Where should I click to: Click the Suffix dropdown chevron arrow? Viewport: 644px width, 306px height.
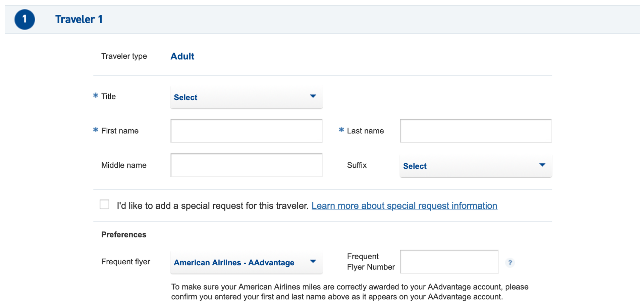pyautogui.click(x=542, y=165)
